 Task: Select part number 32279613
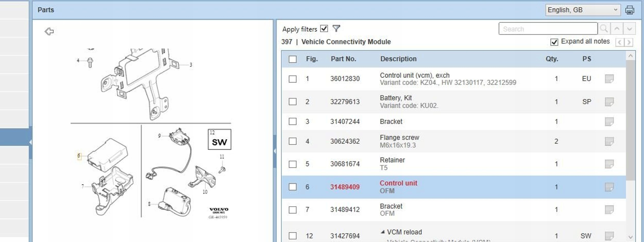pos(345,102)
